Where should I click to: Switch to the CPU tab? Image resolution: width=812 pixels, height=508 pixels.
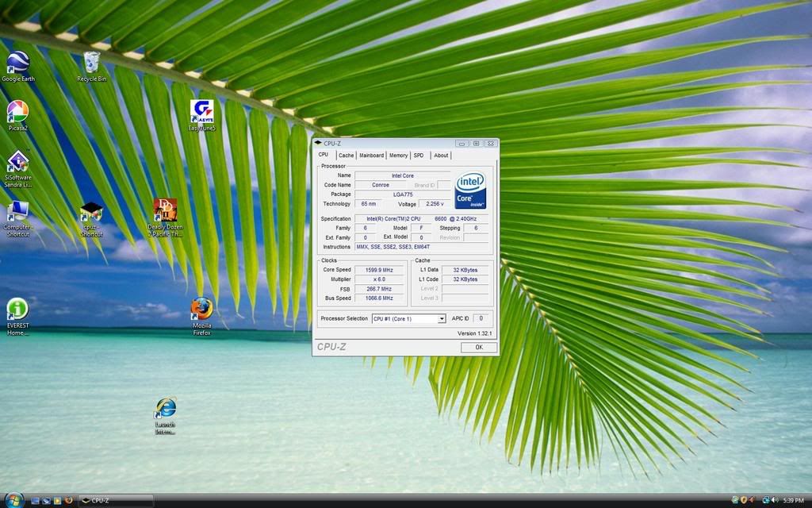point(324,155)
